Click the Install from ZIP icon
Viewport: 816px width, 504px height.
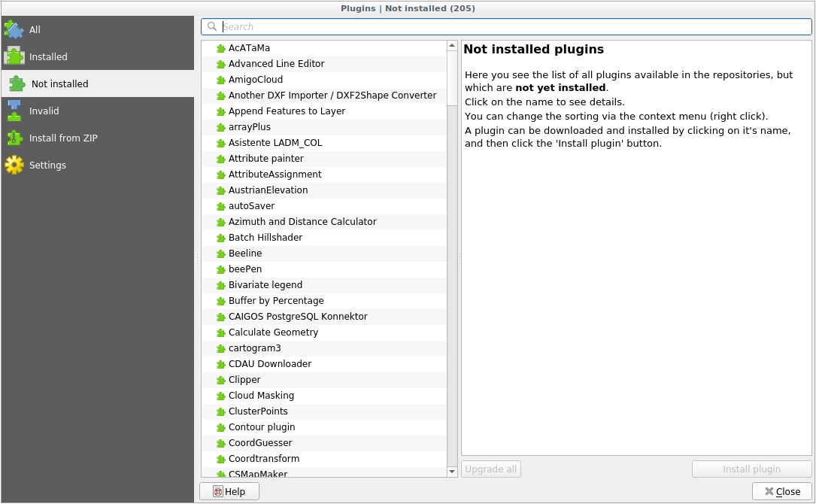click(x=14, y=138)
